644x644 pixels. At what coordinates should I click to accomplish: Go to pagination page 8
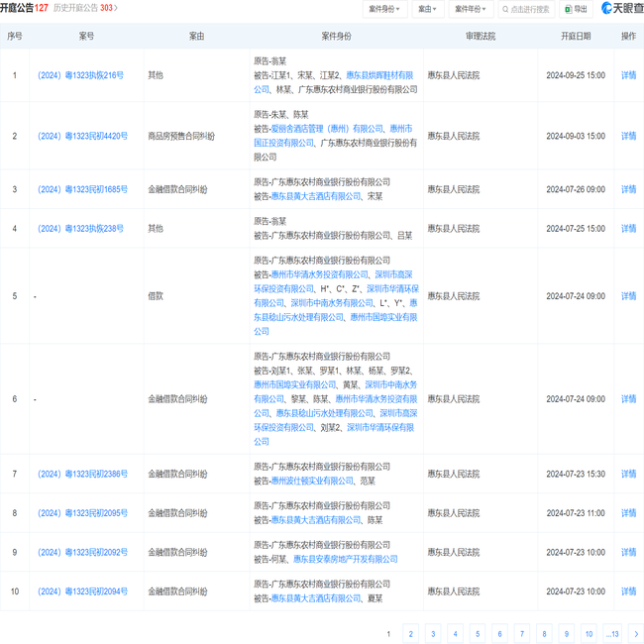pyautogui.click(x=544, y=634)
